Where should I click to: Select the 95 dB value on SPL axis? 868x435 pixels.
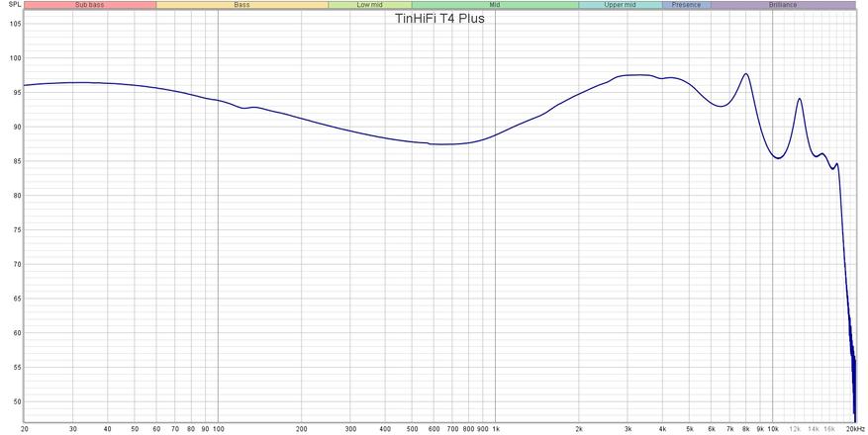click(18, 92)
